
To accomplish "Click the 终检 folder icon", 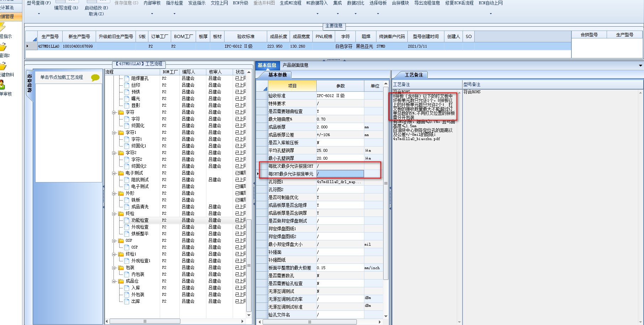I will click(x=121, y=214).
